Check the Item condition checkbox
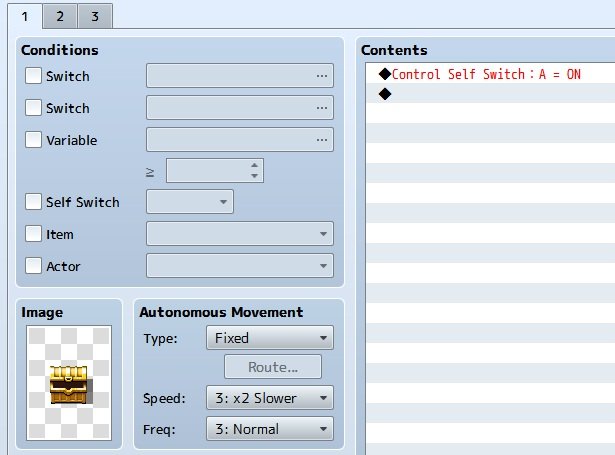Viewport: 615px width, 455px height. (x=33, y=234)
